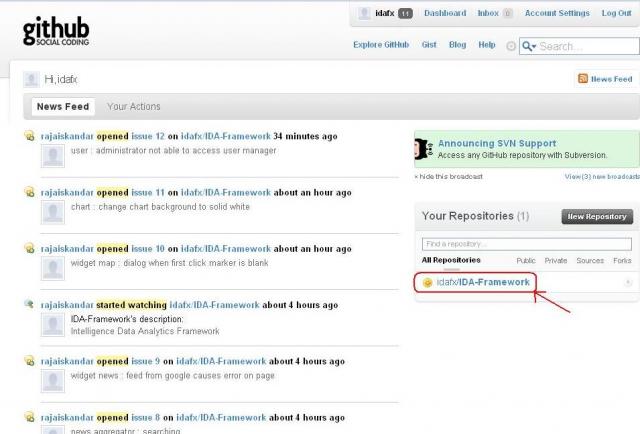
Task: Click the GitHub Social Coding logo
Action: (56, 31)
